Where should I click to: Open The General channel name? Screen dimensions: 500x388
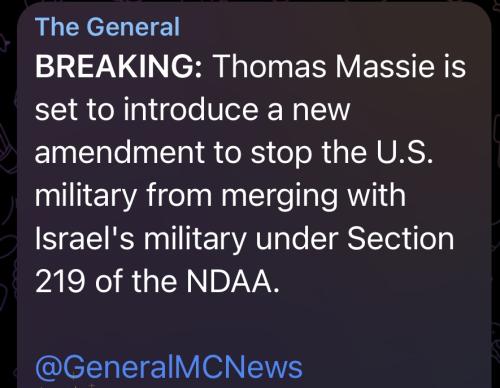coord(107,27)
